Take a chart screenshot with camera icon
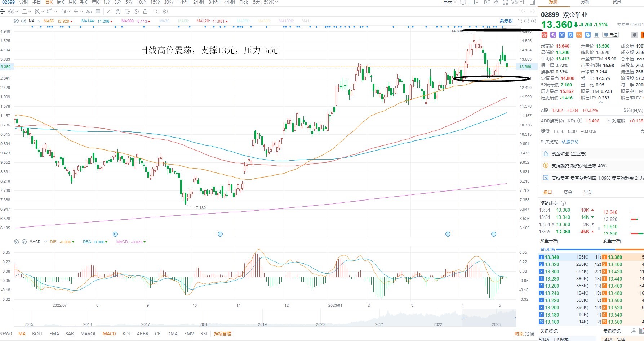This screenshot has width=644, height=341. 487,2
